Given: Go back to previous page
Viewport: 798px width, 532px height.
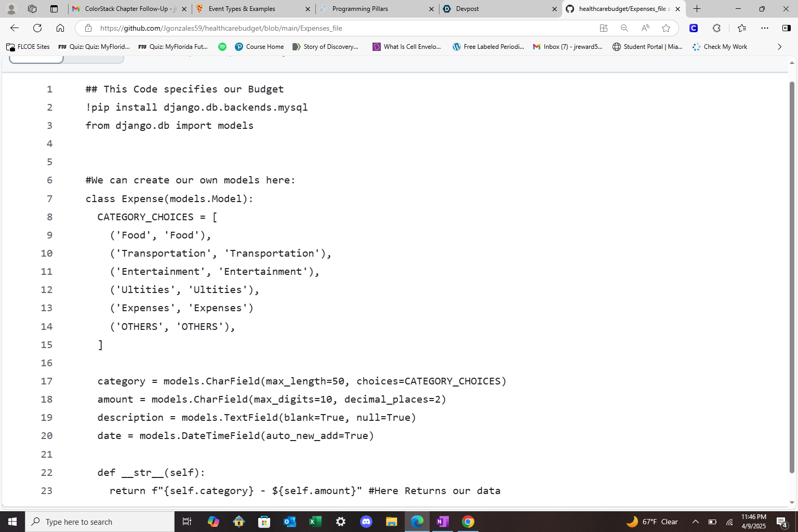Looking at the screenshot, I should click(x=15, y=28).
